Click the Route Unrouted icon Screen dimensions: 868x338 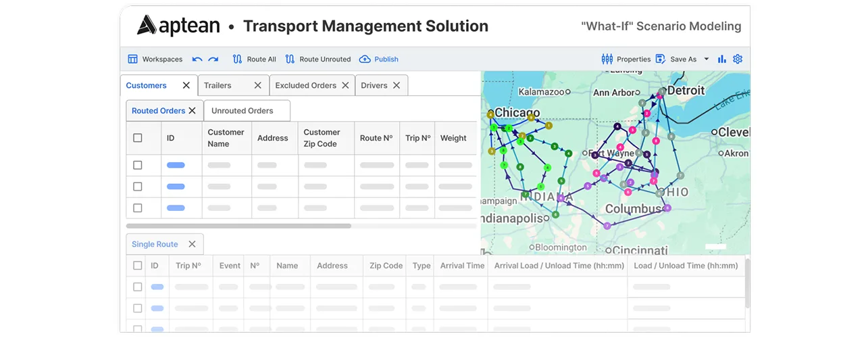pyautogui.click(x=290, y=59)
